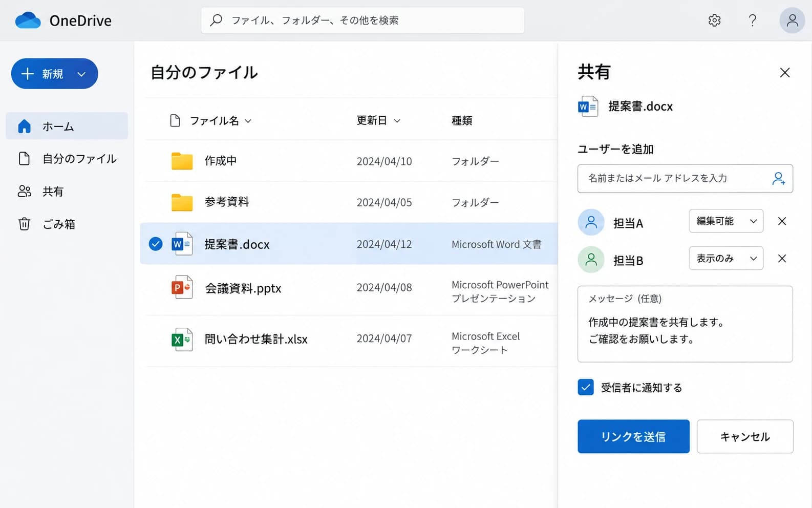The image size is (812, 508).
Task: Open 自分のファイル in the sidebar
Action: click(67, 159)
